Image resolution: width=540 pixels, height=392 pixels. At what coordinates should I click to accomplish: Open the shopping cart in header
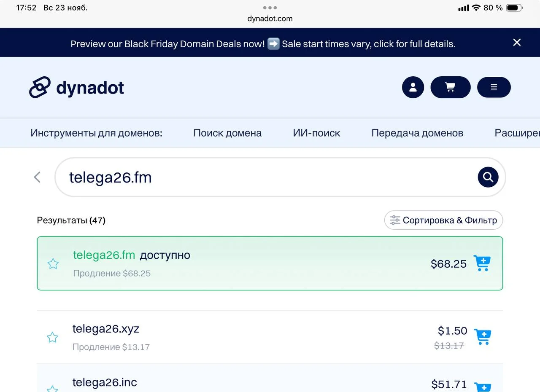tap(450, 87)
